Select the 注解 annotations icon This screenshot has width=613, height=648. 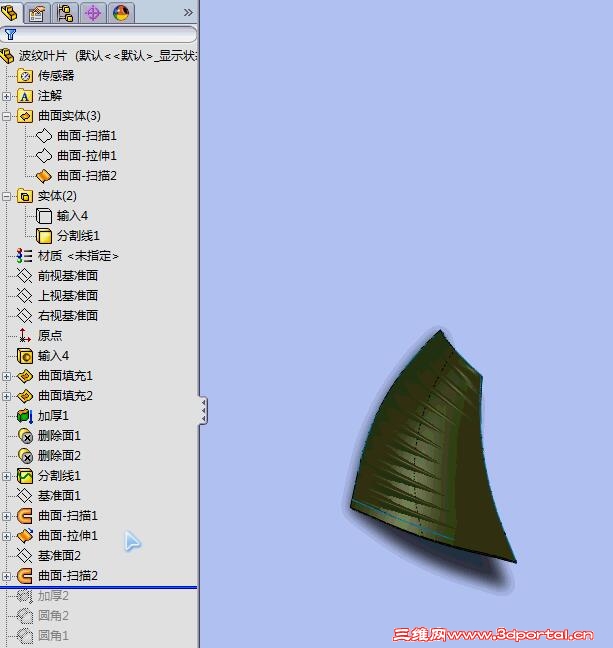pos(25,96)
